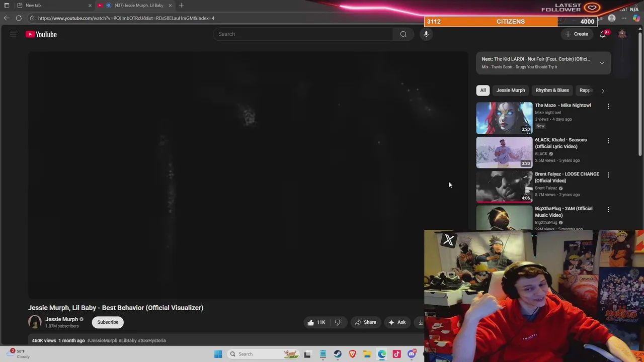Open Task View on the taskbar

point(307,354)
